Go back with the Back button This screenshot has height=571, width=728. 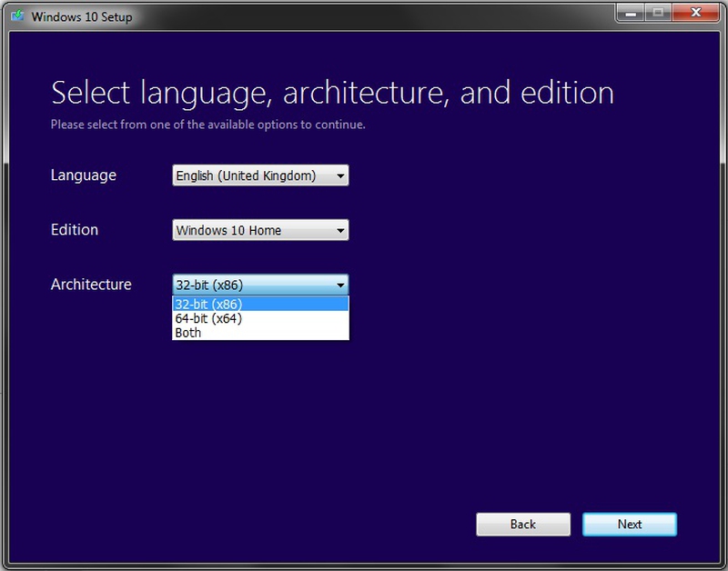[x=523, y=524]
